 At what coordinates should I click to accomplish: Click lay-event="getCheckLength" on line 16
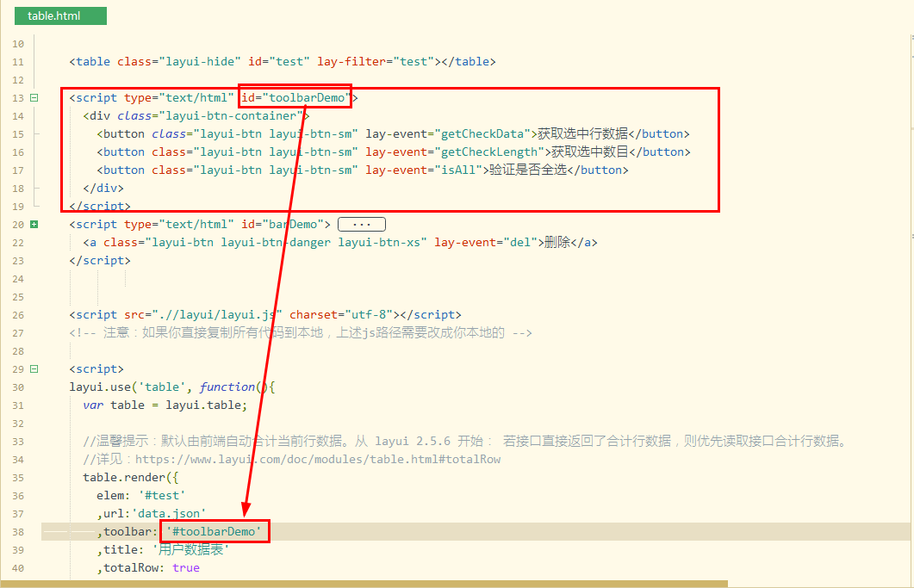pyautogui.click(x=455, y=152)
